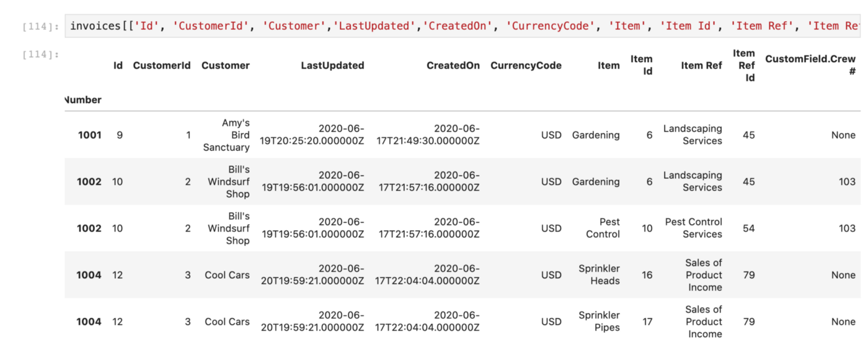Click the Item Id column header

[x=642, y=65]
